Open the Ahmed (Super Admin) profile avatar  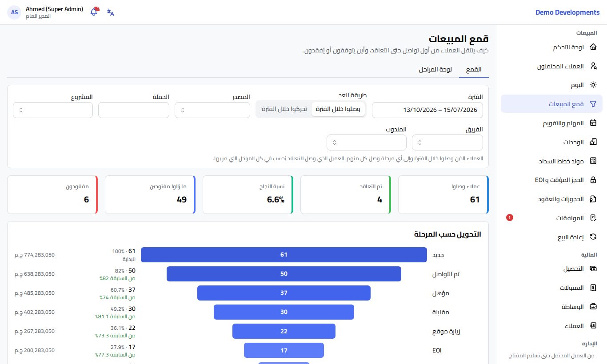click(x=15, y=12)
